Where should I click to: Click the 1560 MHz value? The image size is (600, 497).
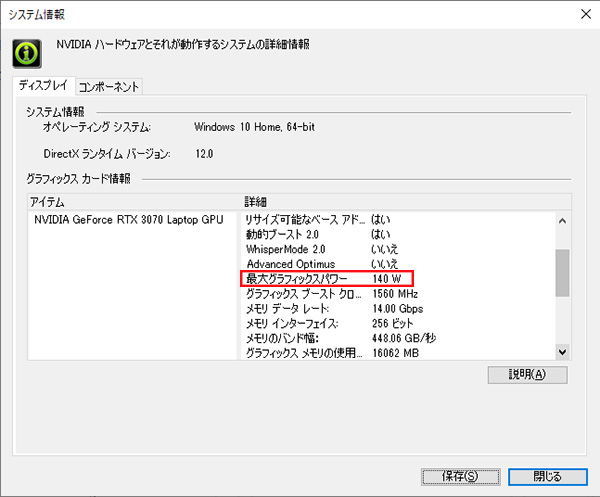[395, 294]
